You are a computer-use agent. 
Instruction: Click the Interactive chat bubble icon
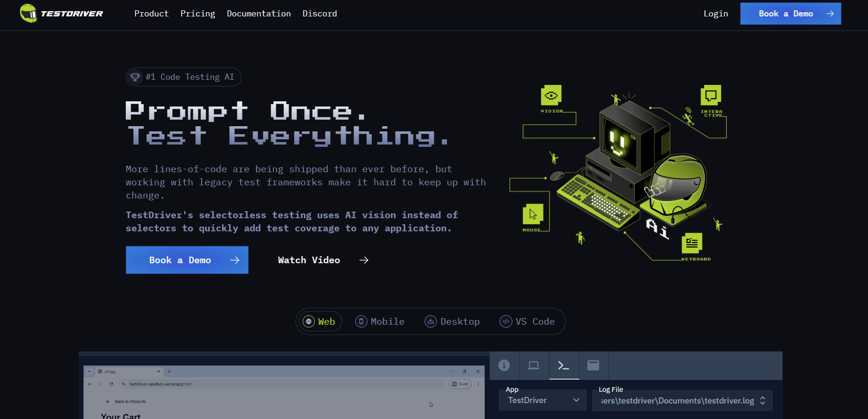(711, 95)
